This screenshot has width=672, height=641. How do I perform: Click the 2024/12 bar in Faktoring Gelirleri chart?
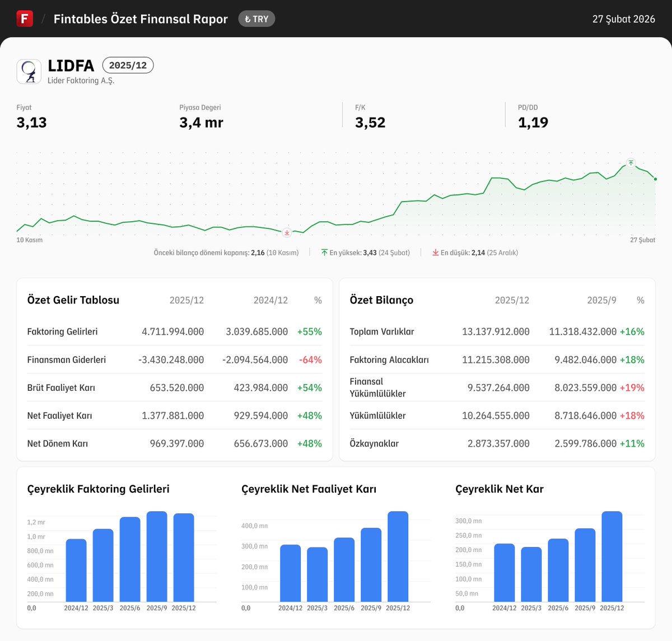pyautogui.click(x=76, y=570)
